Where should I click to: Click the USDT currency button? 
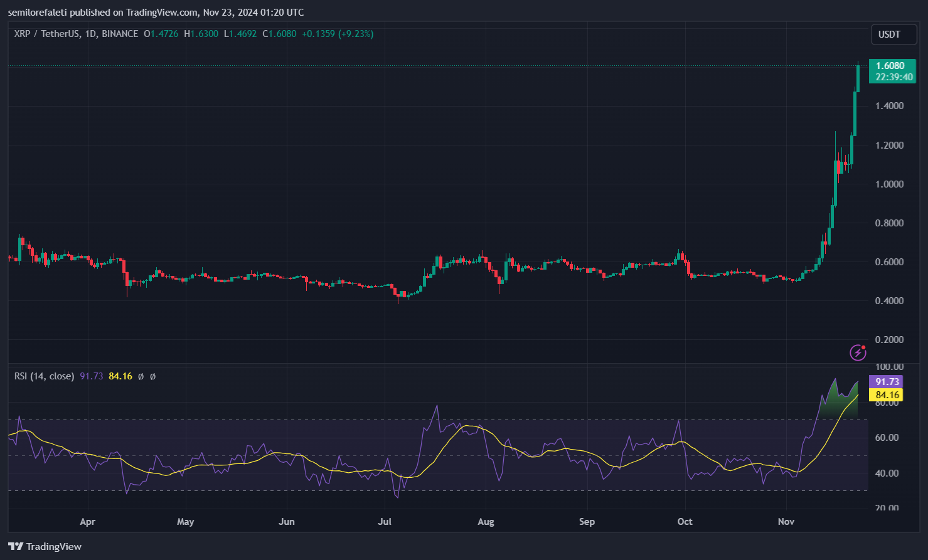point(893,34)
